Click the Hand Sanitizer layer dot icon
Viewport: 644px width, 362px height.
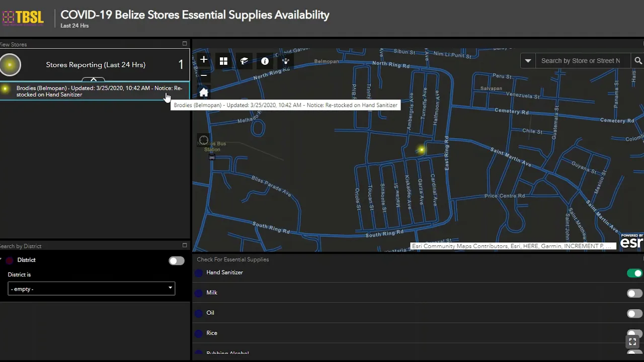(199, 273)
